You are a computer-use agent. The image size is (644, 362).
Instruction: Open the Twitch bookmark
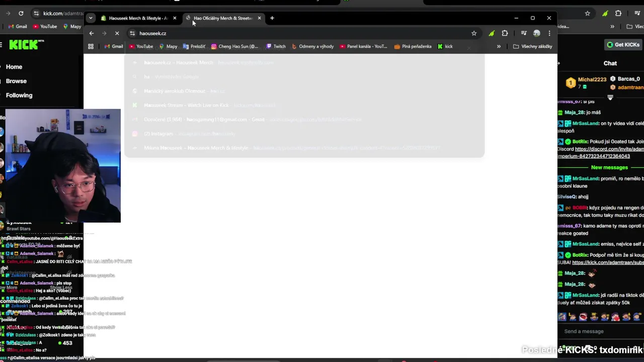276,46
